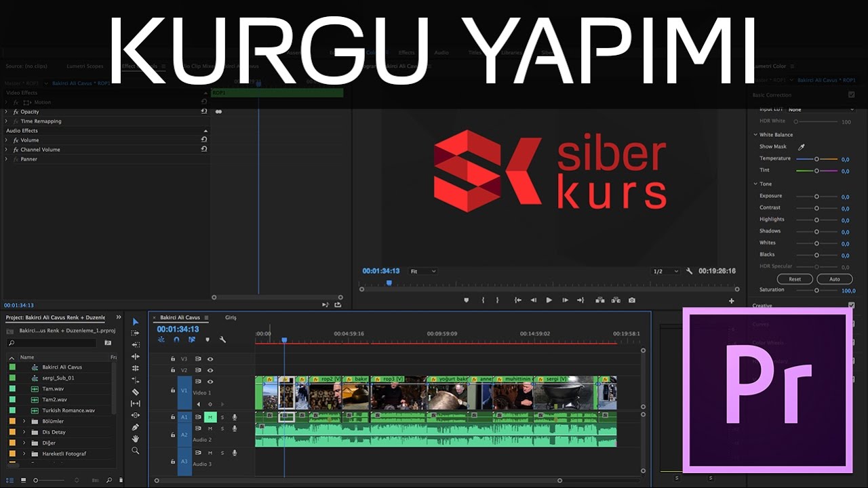Toggle V3 track output eye
The width and height of the screenshot is (868, 488).
coord(210,359)
